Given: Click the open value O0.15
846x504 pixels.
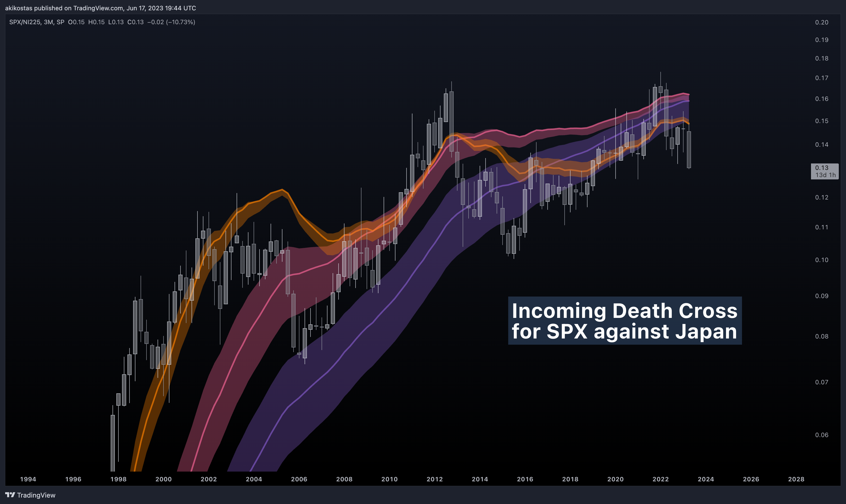Looking at the screenshot, I should [76, 22].
